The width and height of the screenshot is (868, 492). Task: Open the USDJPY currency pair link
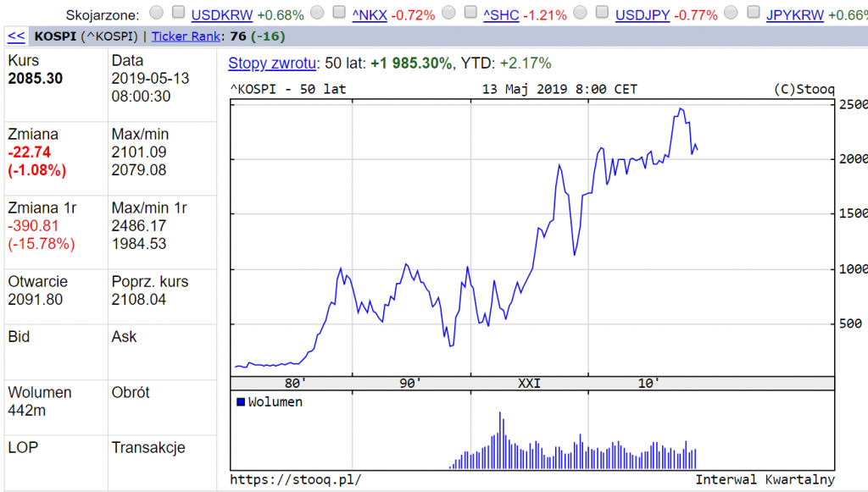pyautogui.click(x=643, y=14)
